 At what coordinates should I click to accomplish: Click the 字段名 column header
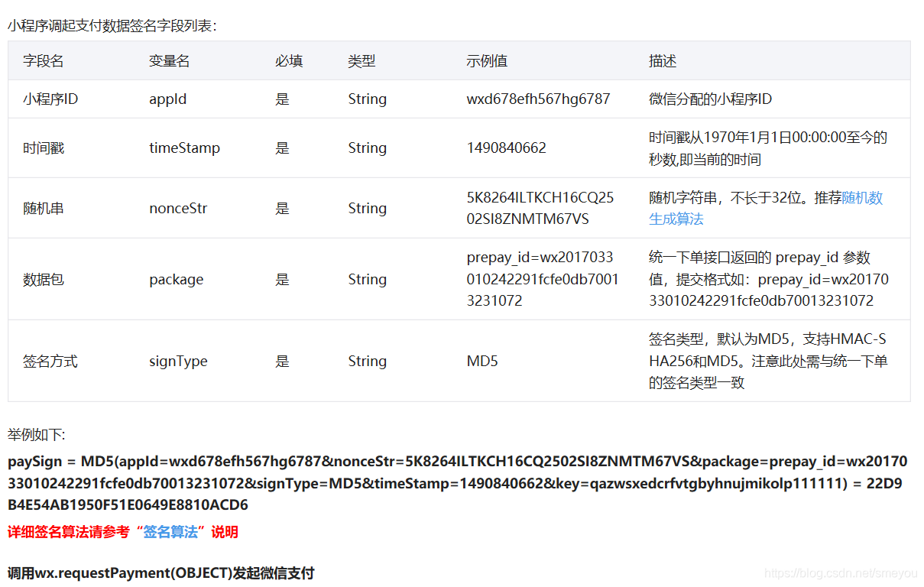coord(44,60)
